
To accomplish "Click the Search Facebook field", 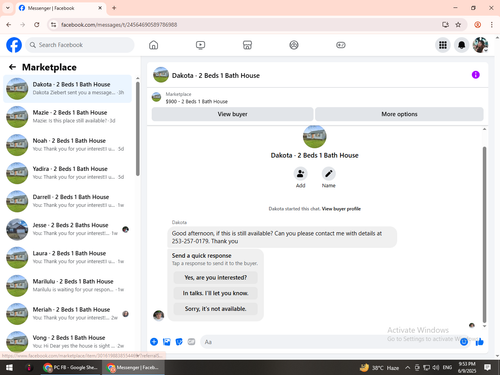I will coord(80,45).
